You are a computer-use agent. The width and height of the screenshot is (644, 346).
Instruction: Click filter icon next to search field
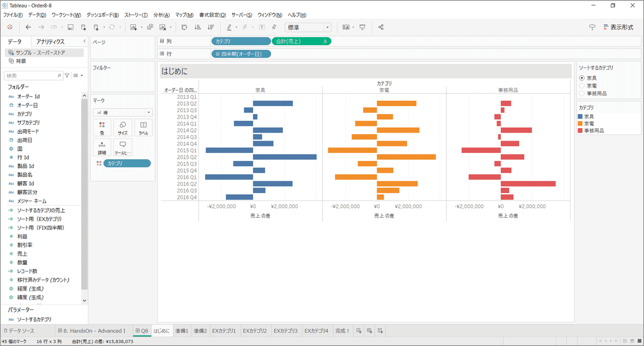tap(67, 76)
